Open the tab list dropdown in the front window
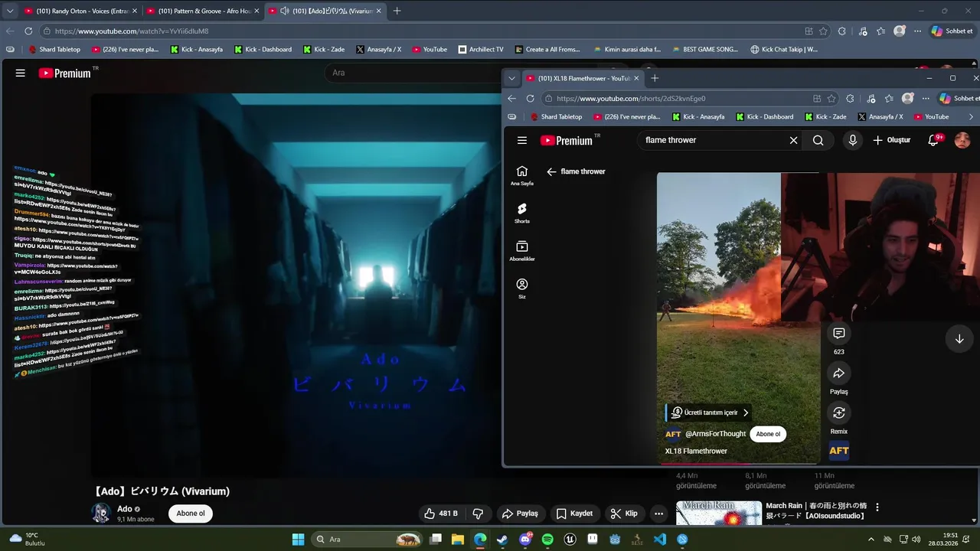Image resolution: width=980 pixels, height=551 pixels. (511, 78)
